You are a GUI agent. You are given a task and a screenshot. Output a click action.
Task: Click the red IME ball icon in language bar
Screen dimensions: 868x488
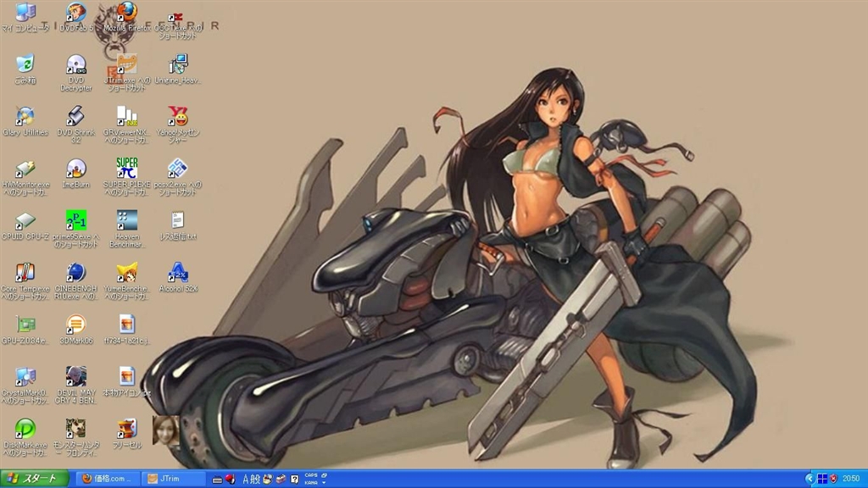[230, 480]
